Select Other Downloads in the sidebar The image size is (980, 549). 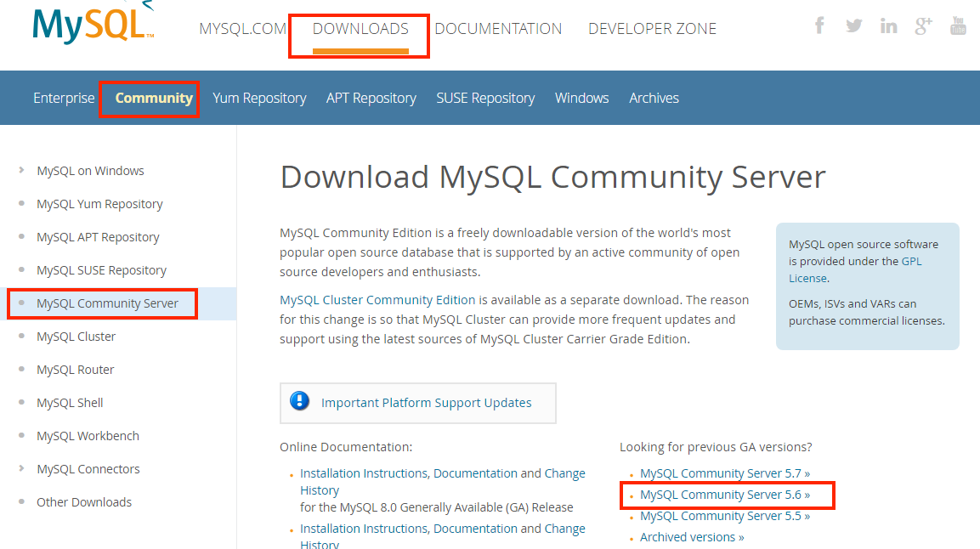point(84,501)
